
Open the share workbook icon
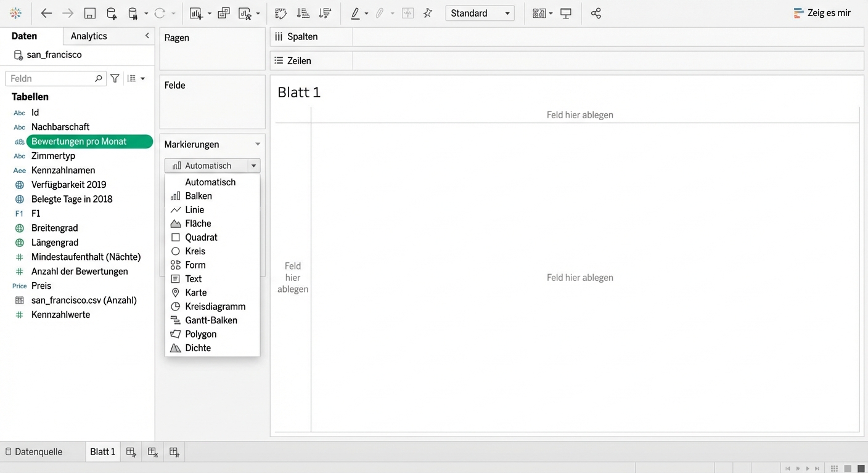coord(596,13)
